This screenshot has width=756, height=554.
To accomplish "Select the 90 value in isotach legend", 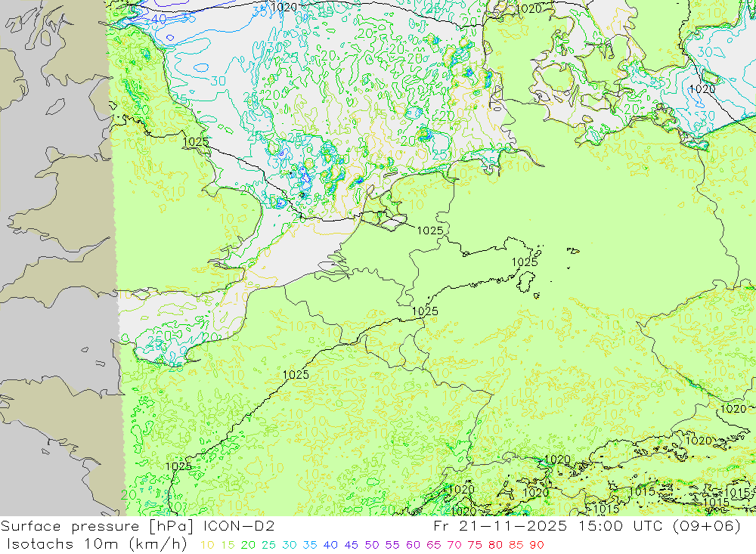I will tap(537, 545).
